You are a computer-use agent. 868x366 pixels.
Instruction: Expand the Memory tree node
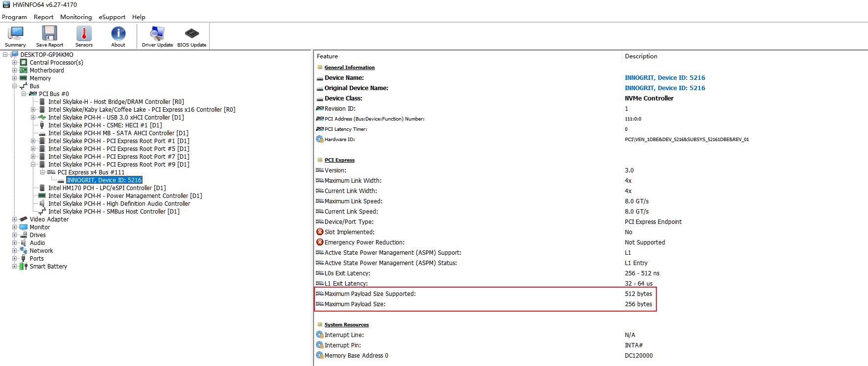pos(14,78)
